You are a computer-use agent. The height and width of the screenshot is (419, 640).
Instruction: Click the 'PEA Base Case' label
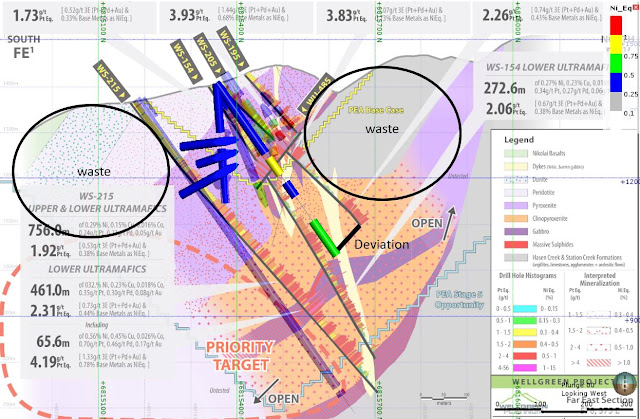point(376,110)
